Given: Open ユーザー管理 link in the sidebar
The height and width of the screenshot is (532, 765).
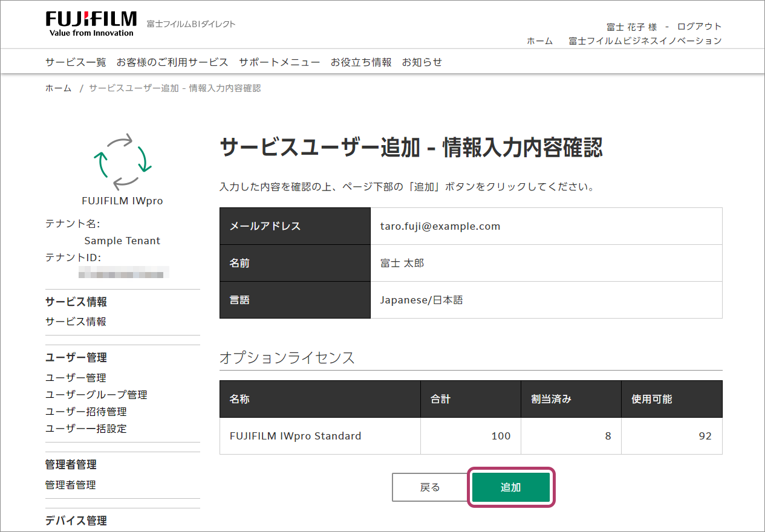Looking at the screenshot, I should click(x=76, y=378).
